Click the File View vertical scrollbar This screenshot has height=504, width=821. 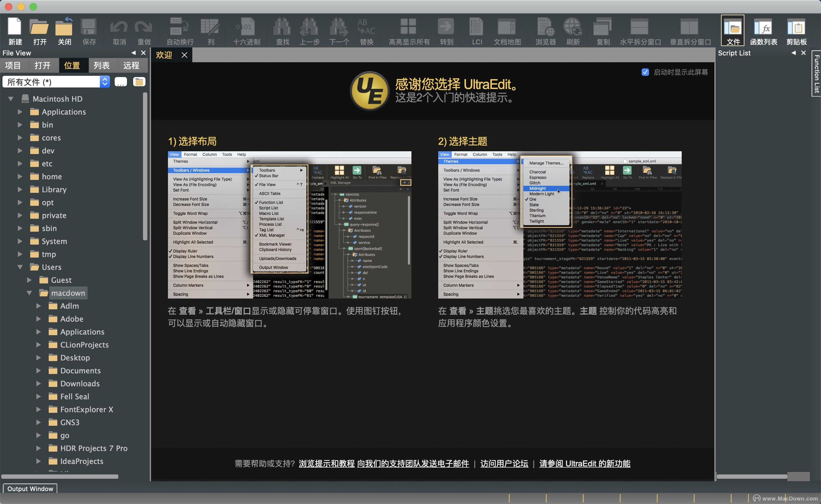tap(145, 167)
